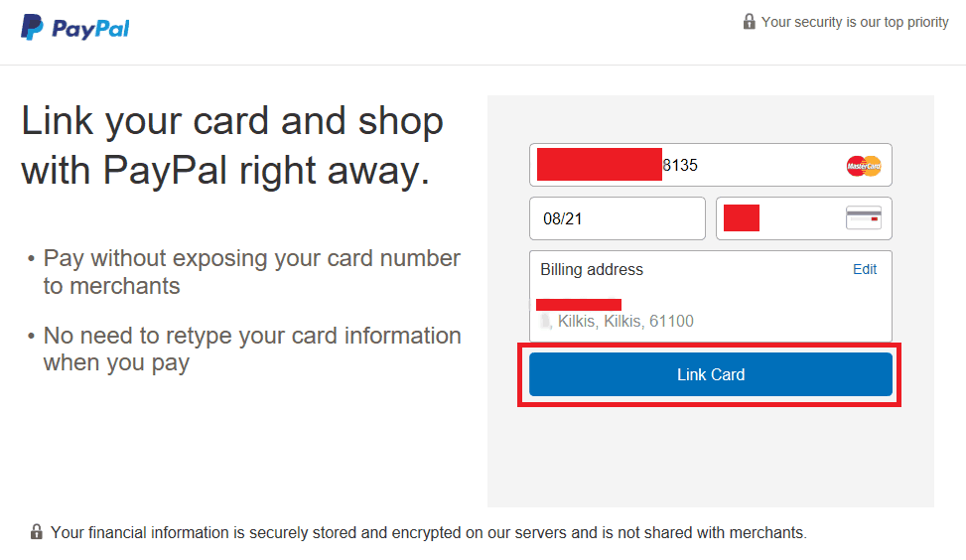Screen dimensions: 966x560
Task: Edit the billing address
Action: coord(865,269)
